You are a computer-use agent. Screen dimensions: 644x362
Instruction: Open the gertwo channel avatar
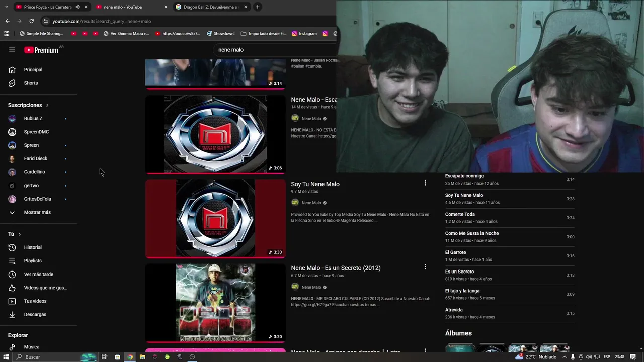tap(12, 186)
